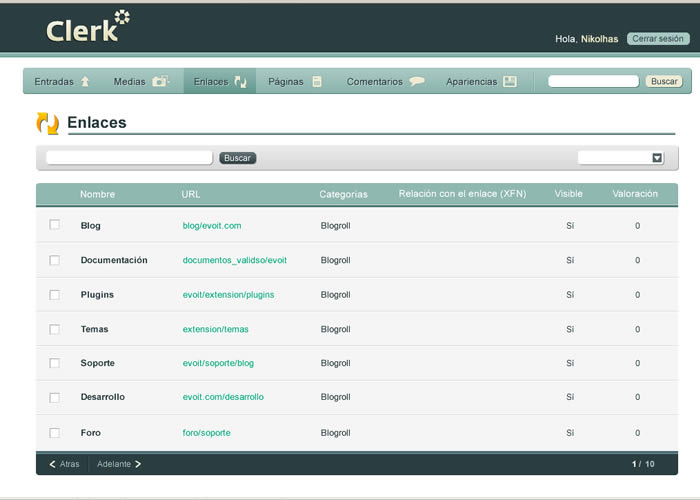Screen dimensions: 700x500
Task: Click the Buscar button in the navigation bar
Action: point(664,81)
